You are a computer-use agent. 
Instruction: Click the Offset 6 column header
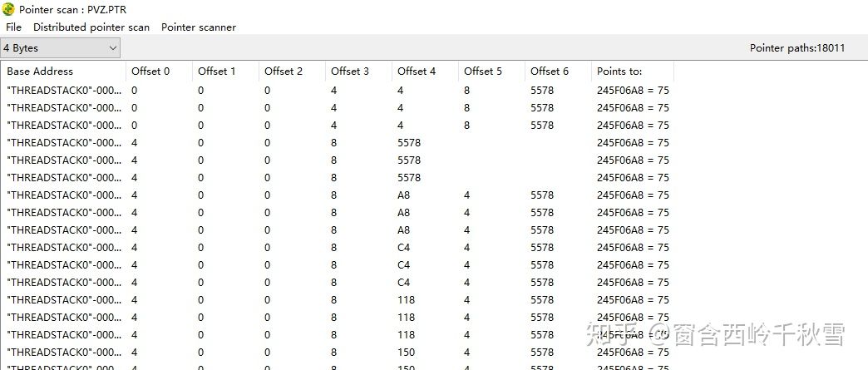557,72
